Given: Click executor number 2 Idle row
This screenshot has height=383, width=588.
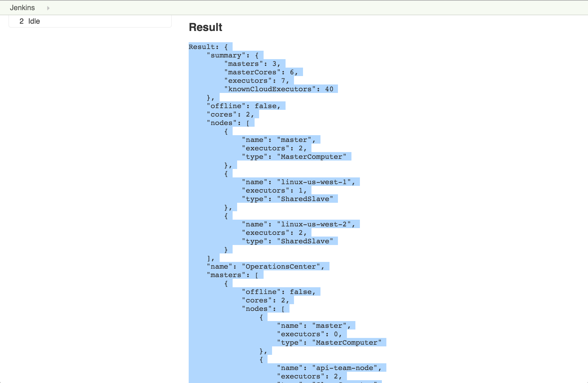Looking at the screenshot, I should (x=30, y=21).
